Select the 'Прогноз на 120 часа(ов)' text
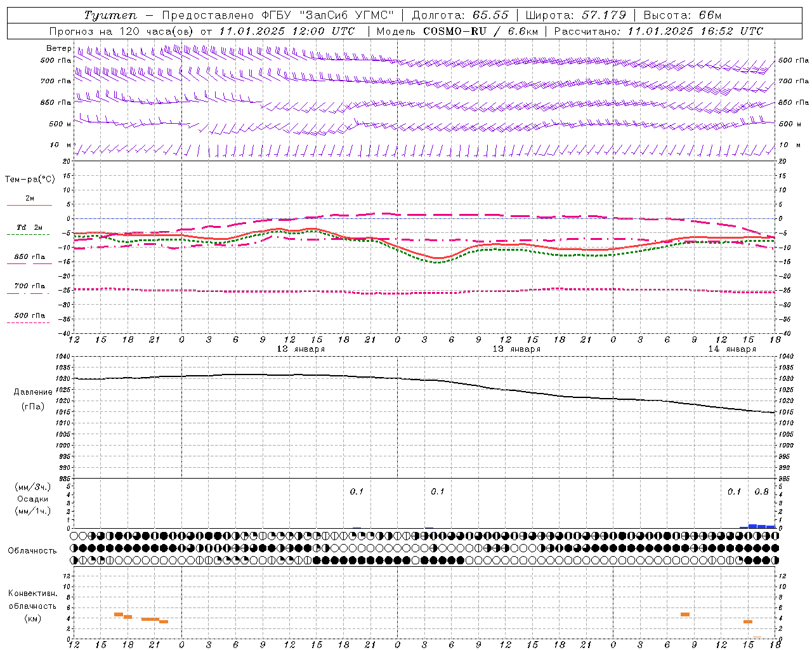812x650 pixels. coord(121,31)
